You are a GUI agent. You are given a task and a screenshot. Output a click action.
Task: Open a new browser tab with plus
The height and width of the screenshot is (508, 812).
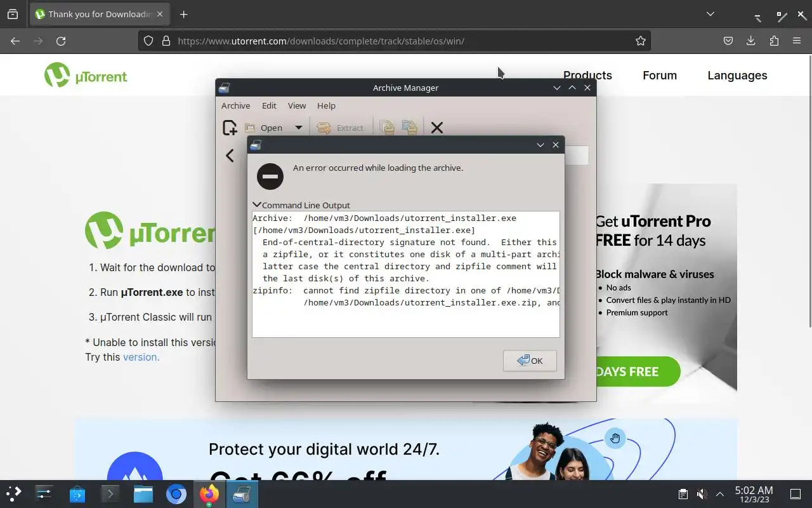point(184,14)
